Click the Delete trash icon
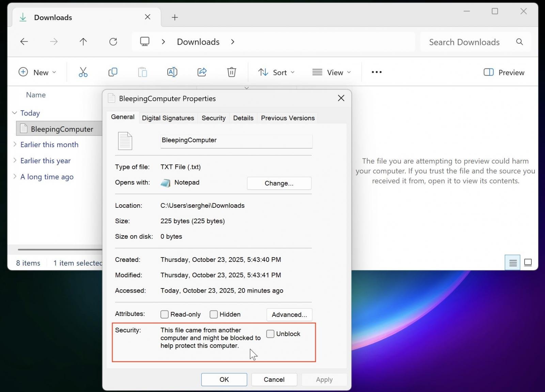 [232, 72]
